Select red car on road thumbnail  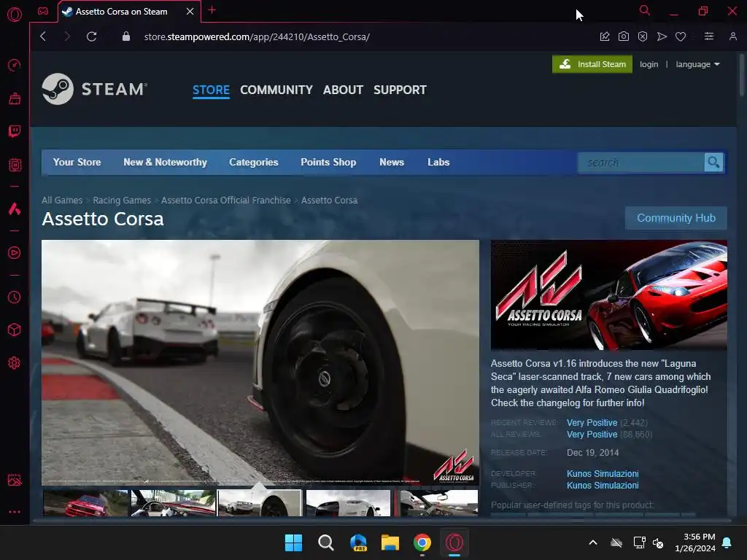click(x=86, y=503)
